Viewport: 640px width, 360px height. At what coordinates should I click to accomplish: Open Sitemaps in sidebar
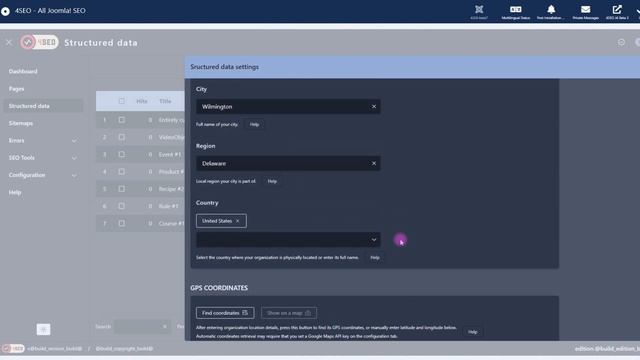click(21, 123)
